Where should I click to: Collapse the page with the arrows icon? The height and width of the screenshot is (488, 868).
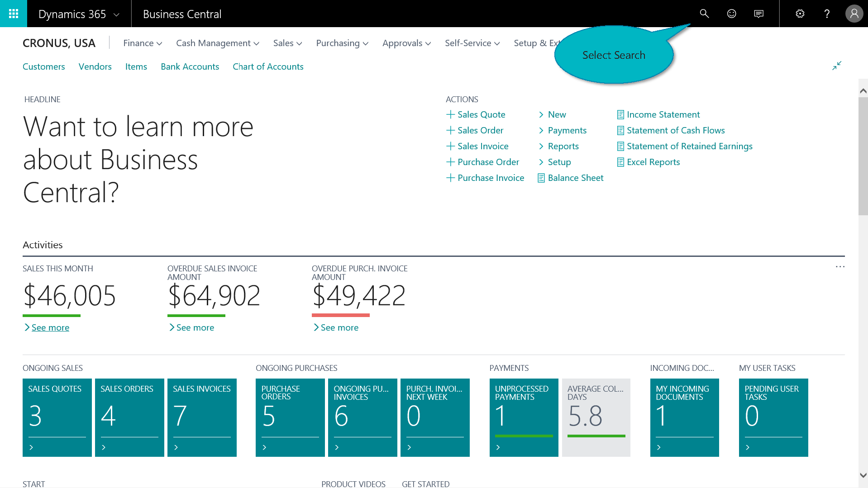pyautogui.click(x=836, y=66)
